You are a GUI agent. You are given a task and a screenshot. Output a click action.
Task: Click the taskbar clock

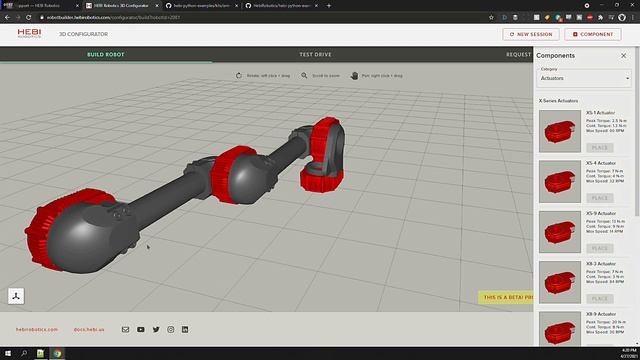point(629,353)
